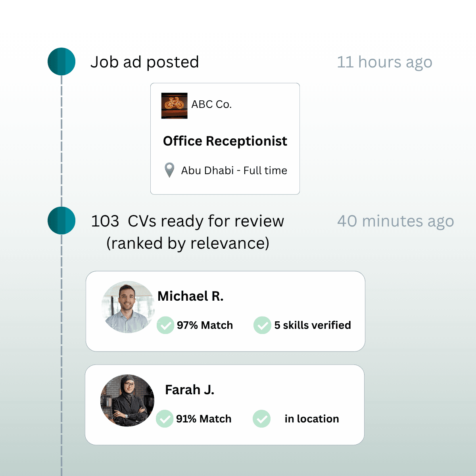Click the 91% Match label

(x=203, y=419)
